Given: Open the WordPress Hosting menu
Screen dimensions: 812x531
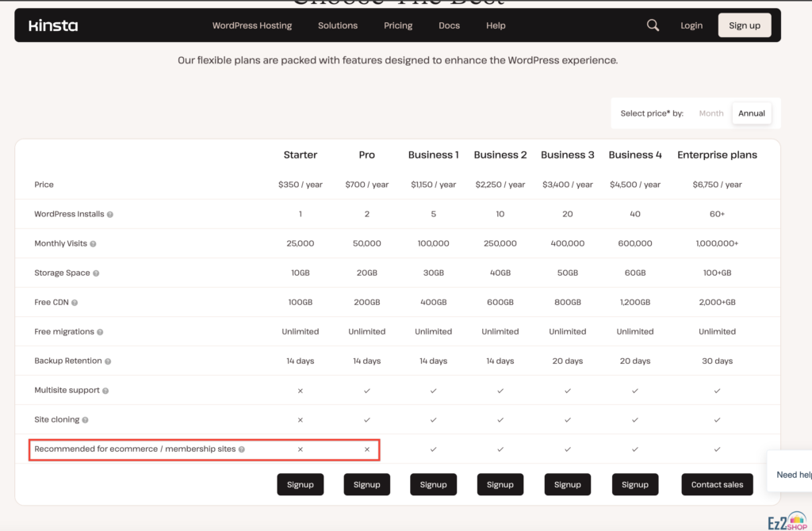Looking at the screenshot, I should pos(252,25).
